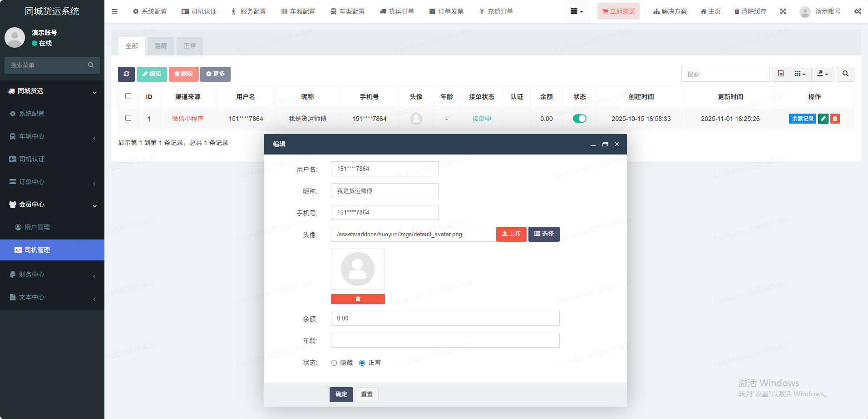
Task: Open the columns dropdown in the table toolbar
Action: point(800,74)
